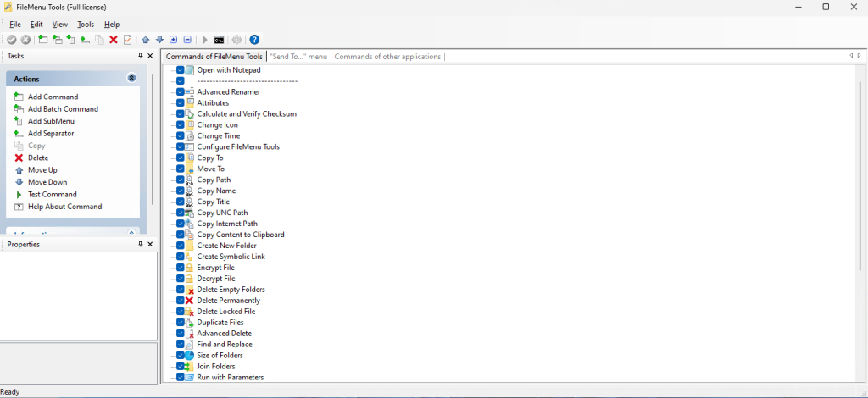This screenshot has height=398, width=868.
Task: Select the Advanced Renamer command icon
Action: (190, 91)
